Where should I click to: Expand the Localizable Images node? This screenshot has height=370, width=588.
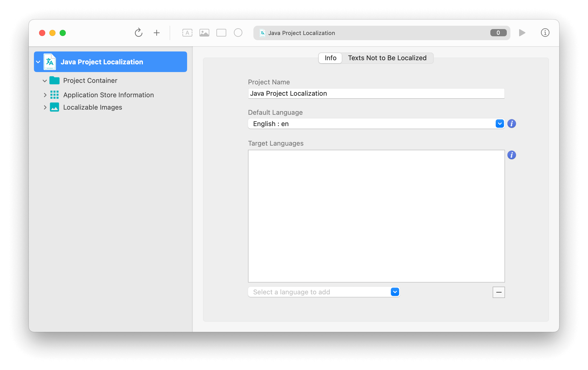click(45, 107)
